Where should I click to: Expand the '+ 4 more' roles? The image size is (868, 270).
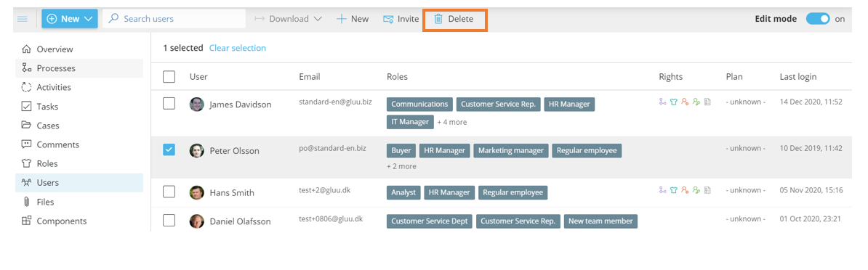(451, 122)
